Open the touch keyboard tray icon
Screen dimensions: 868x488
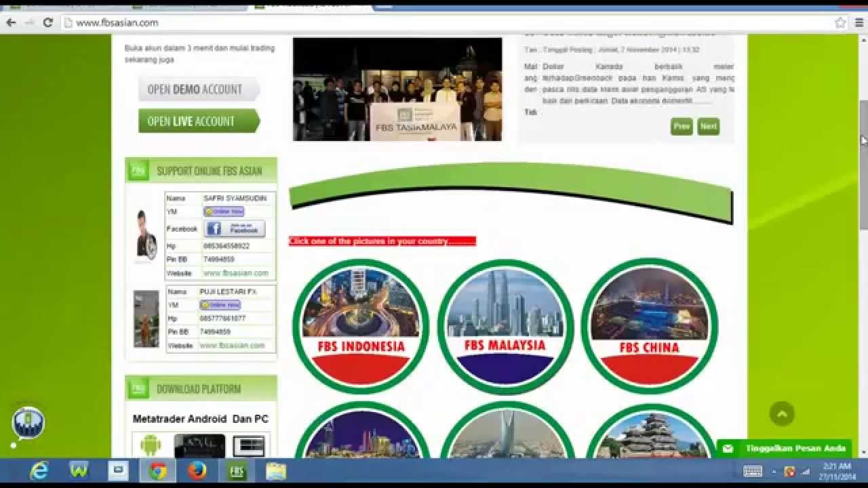(753, 471)
